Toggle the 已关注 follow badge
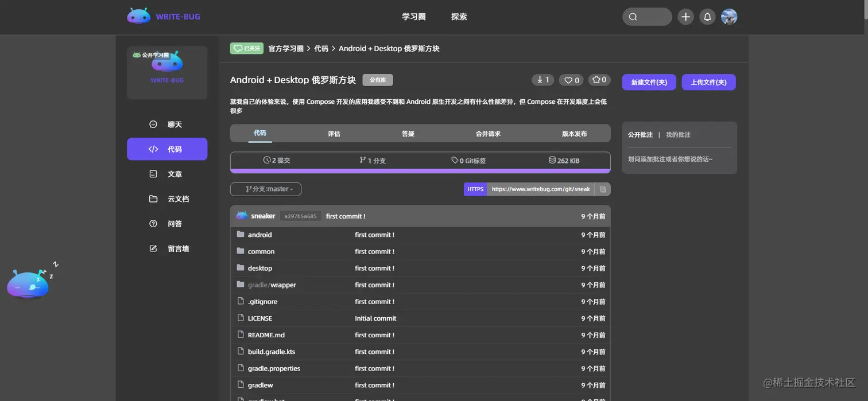Screen dimensions: 868x401 [246, 48]
